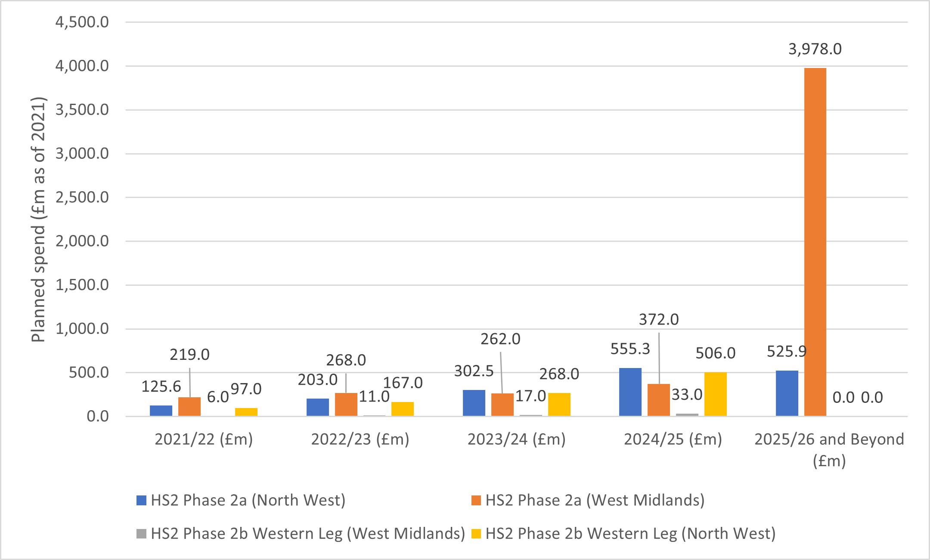Click the 3,978.0 data label

[x=816, y=50]
